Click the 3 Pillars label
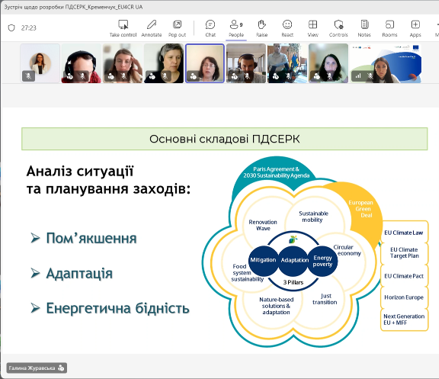The height and width of the screenshot is (379, 439). [x=293, y=282]
